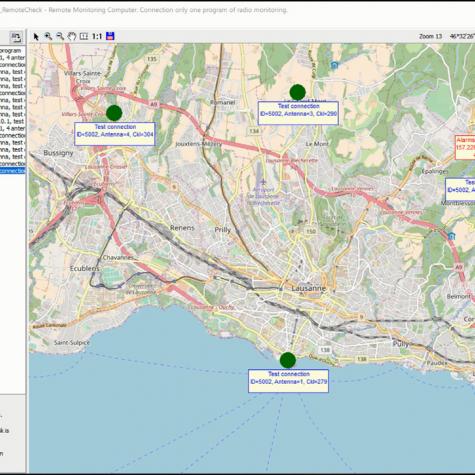The height and width of the screenshot is (475, 475).
Task: Click the Saint-Sulpice label on the map
Action: coord(72,342)
